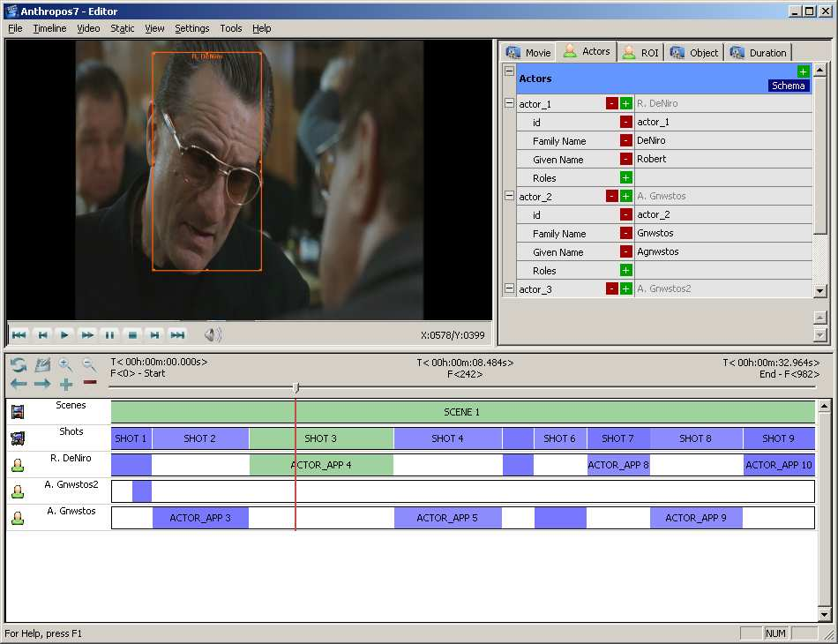This screenshot has height=644, width=838.
Task: Play the video
Action: coord(64,335)
